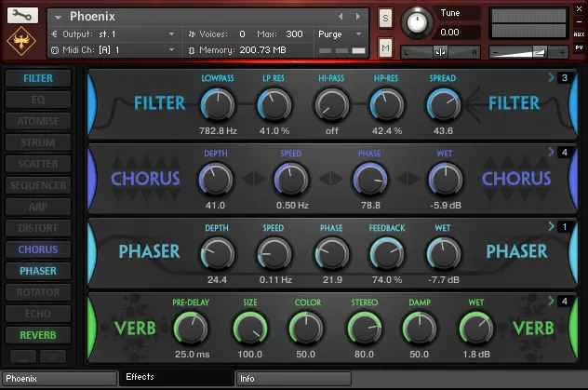Screen dimensions: 588x390
Task: Toggle the PHASER effect in sidebar
Action: [38, 271]
